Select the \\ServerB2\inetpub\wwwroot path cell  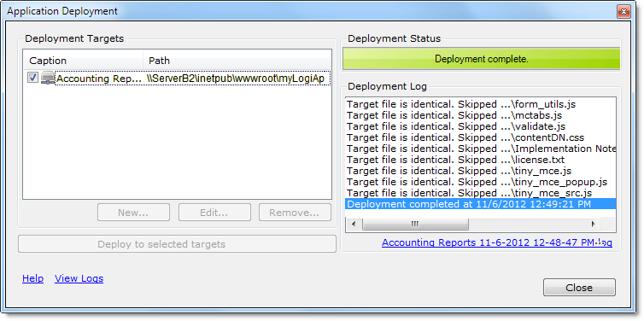coord(236,79)
